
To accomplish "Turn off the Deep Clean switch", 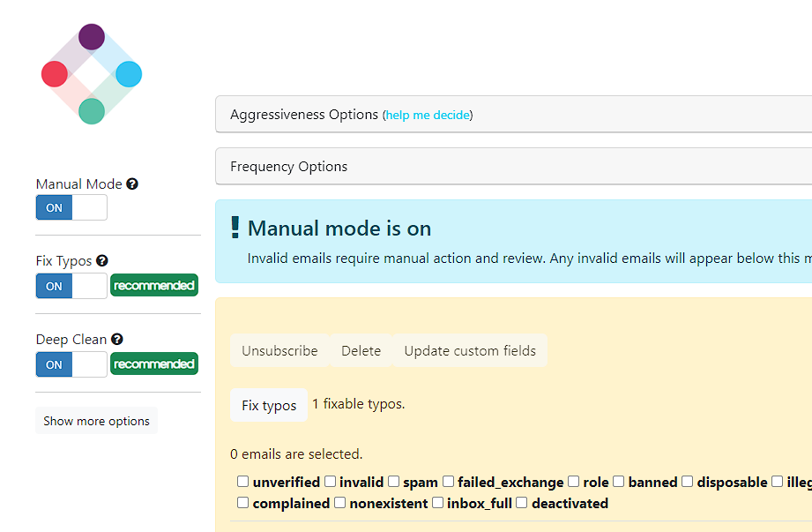I will (x=71, y=364).
